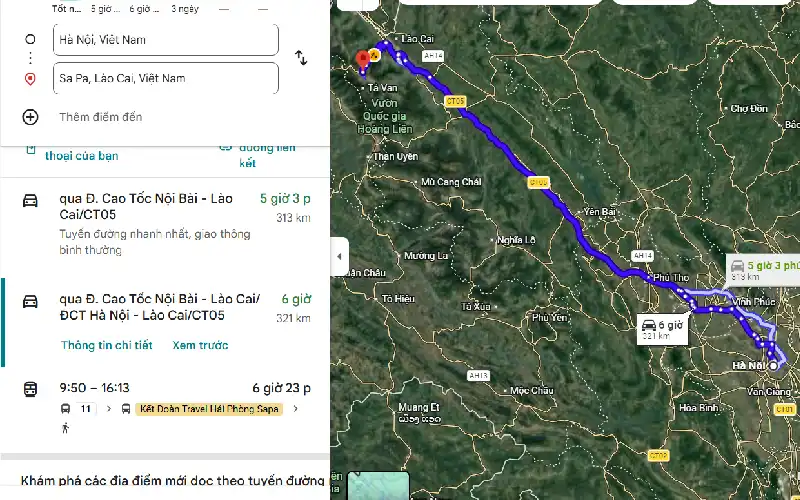This screenshot has height=500, width=800.
Task: Click the 'Phú Thọ' label on map
Action: [x=671, y=278]
